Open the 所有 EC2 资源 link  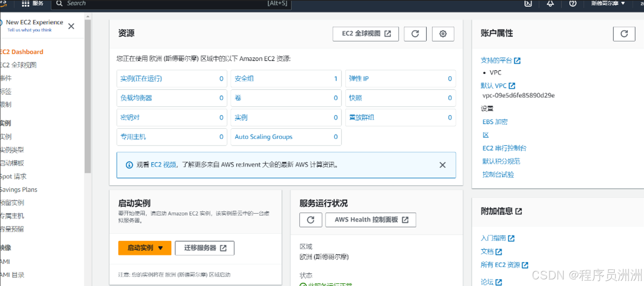tap(500, 265)
